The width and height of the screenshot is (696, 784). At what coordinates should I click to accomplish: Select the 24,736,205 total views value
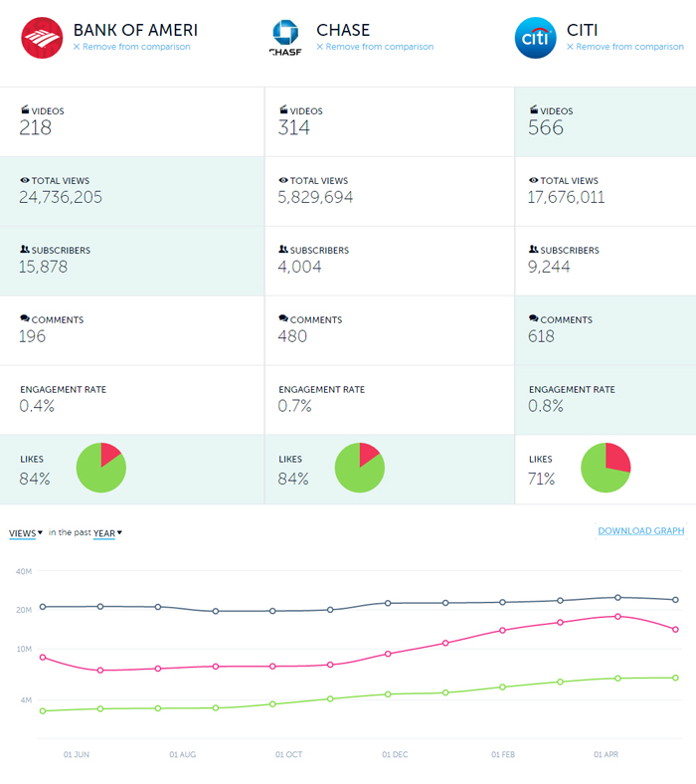(x=61, y=197)
